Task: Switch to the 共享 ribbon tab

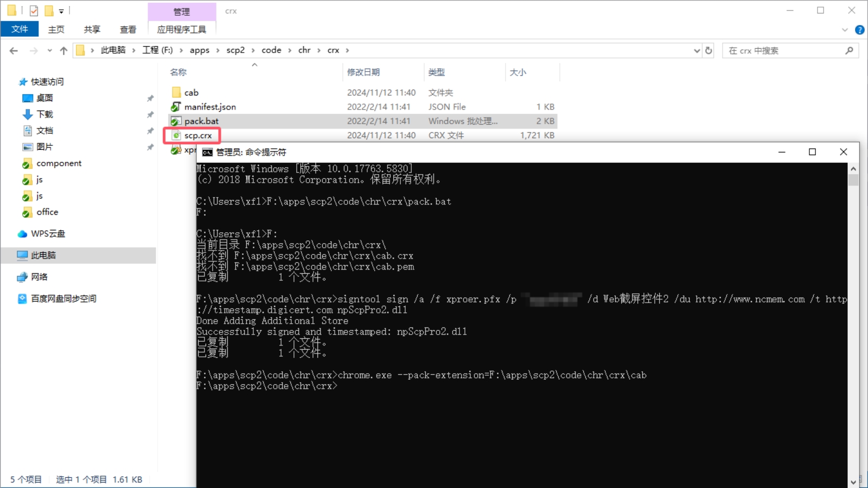Action: (92, 29)
